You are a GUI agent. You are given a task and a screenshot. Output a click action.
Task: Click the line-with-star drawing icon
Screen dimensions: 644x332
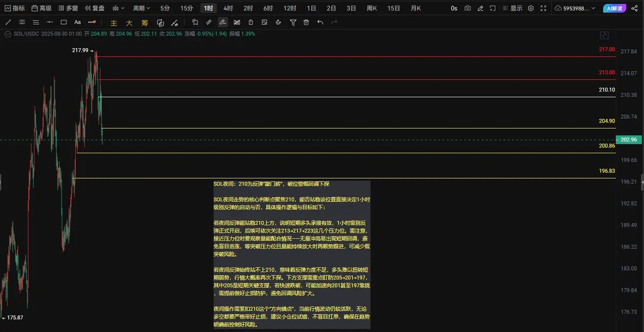tap(175, 23)
